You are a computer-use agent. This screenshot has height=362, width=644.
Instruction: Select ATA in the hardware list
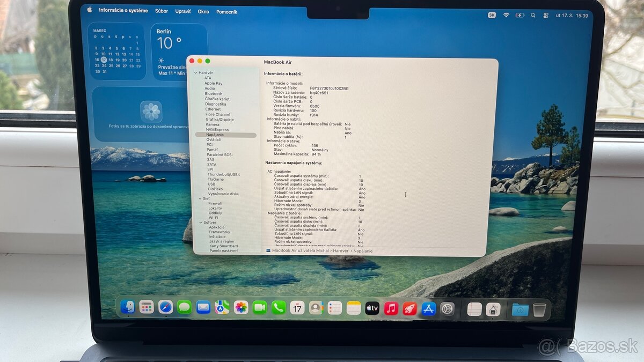point(208,78)
